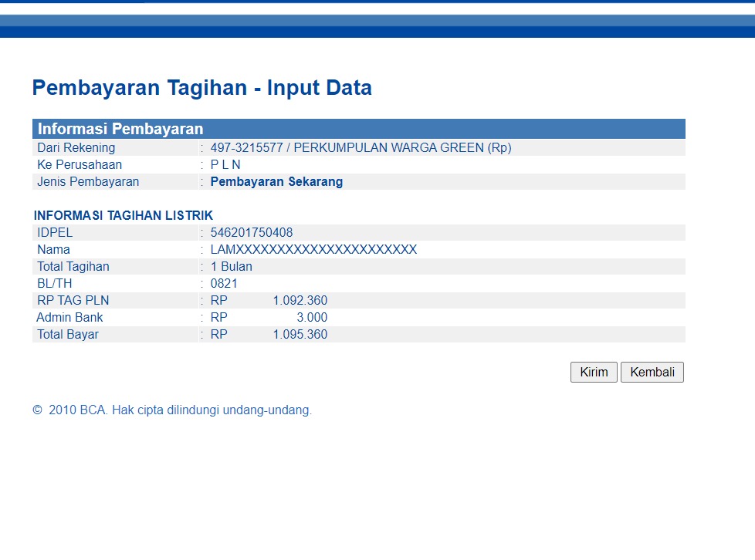Click the Pembayaran Tagihan - Input Data heading
This screenshot has width=755, height=560.
coord(201,88)
